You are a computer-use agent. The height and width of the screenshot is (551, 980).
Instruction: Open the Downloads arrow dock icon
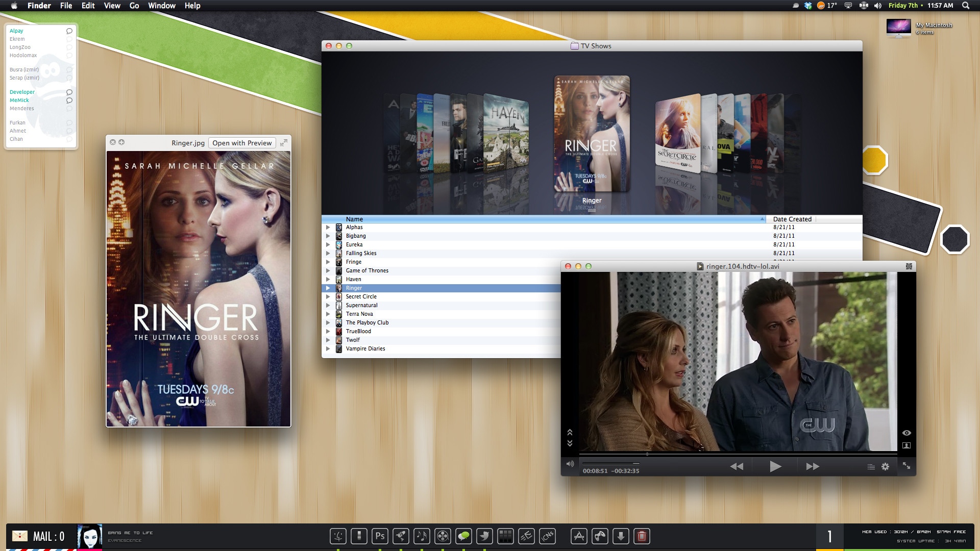pos(621,536)
